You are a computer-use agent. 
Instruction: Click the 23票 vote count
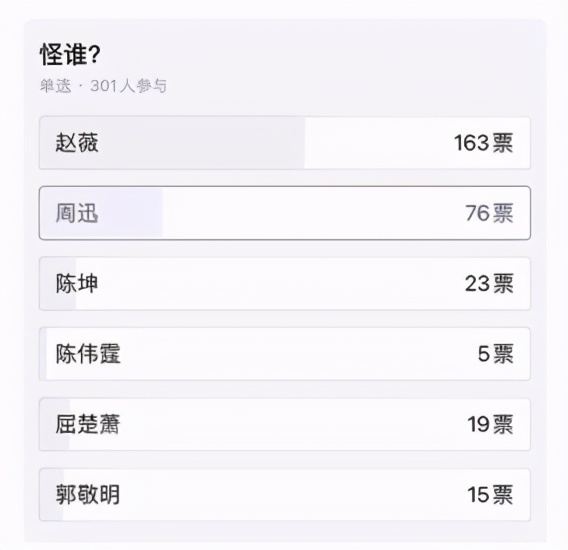(x=489, y=283)
